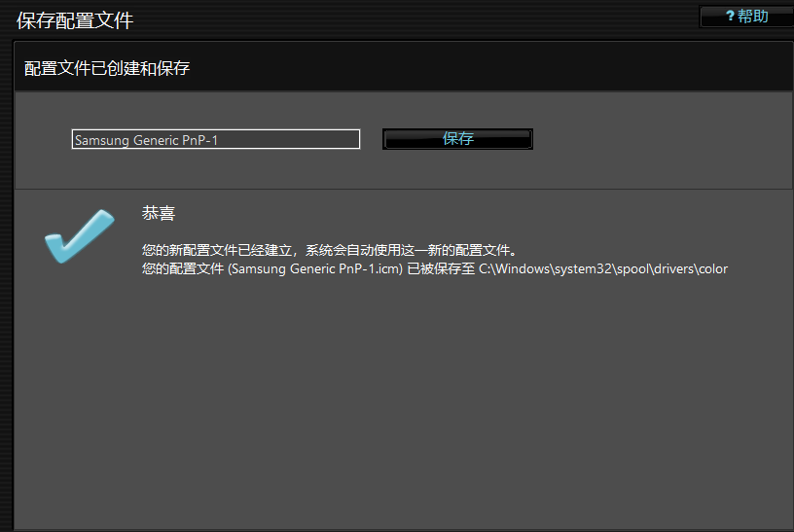Click empty gray area below the message
Screen dimensions: 794x532
[389, 408]
